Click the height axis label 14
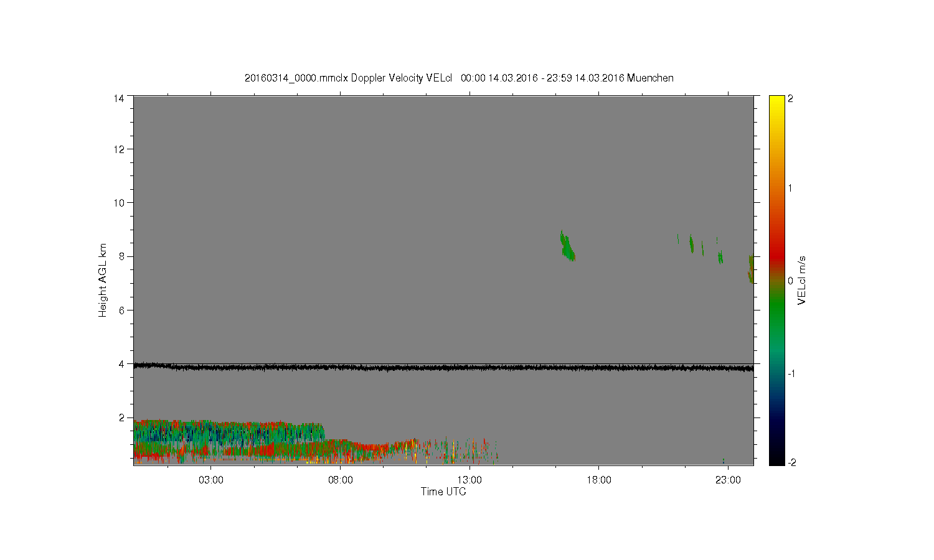The width and height of the screenshot is (934, 560). pyautogui.click(x=119, y=98)
